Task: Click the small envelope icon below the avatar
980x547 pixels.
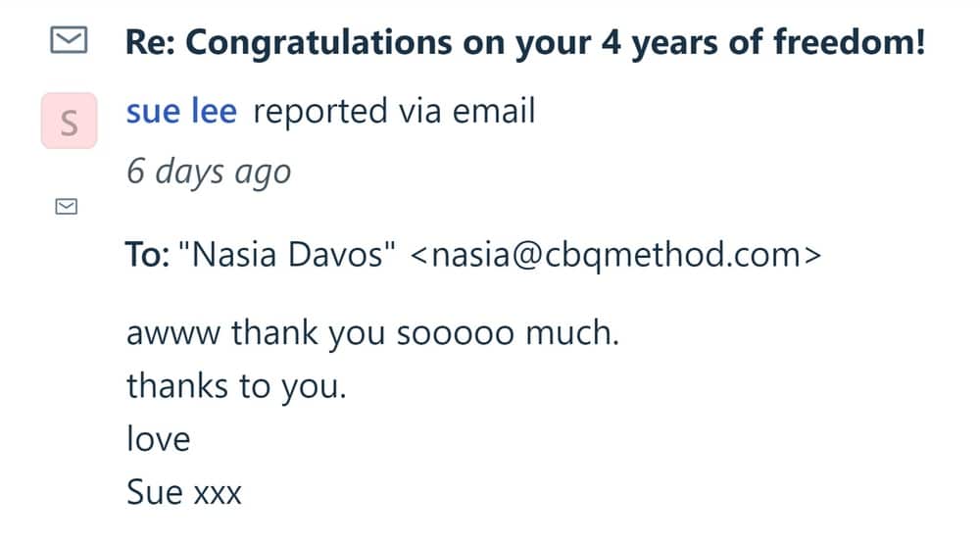Action: point(68,206)
